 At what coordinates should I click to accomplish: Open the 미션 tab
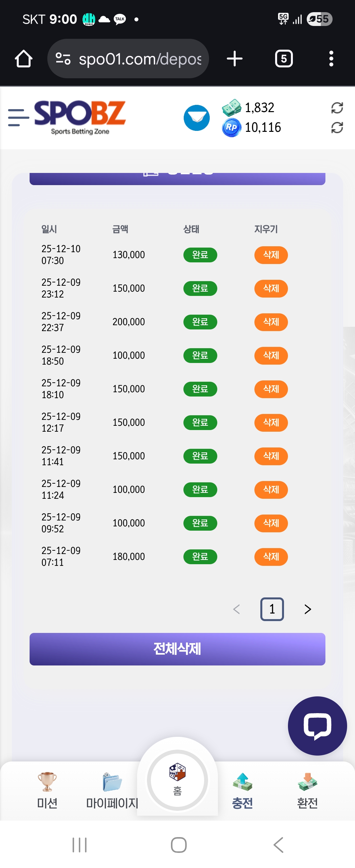click(x=47, y=790)
